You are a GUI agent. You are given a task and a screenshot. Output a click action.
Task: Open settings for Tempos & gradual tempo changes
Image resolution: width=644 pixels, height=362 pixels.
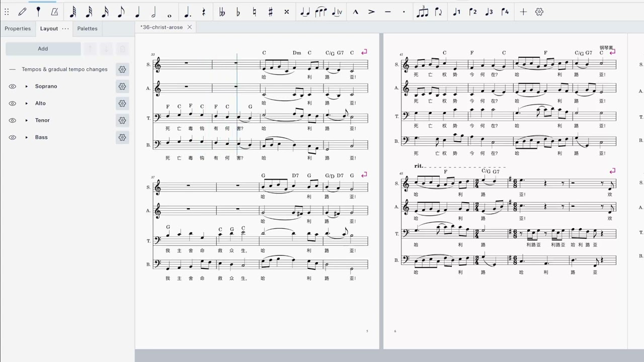122,69
